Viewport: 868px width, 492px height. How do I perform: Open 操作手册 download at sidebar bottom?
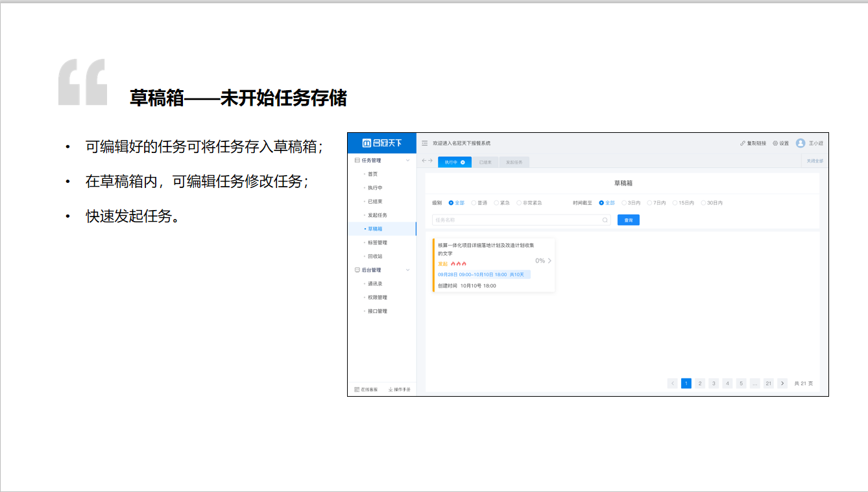tap(399, 390)
